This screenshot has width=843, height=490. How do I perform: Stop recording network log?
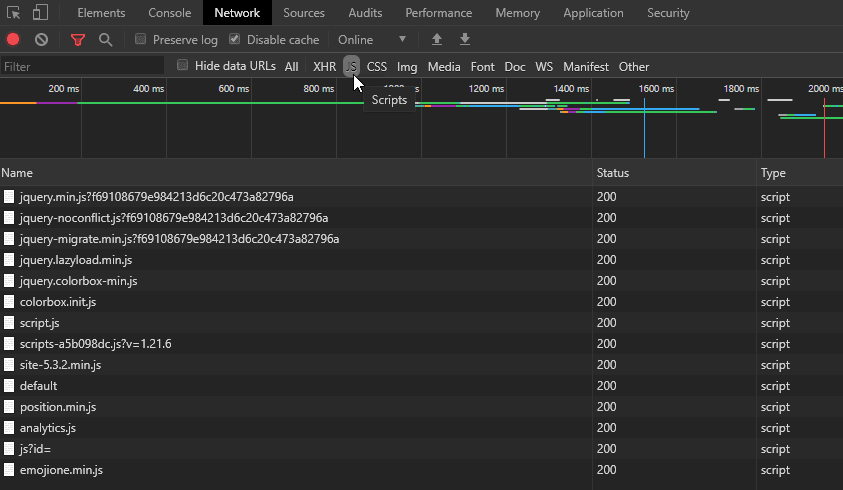pyautogui.click(x=13, y=40)
